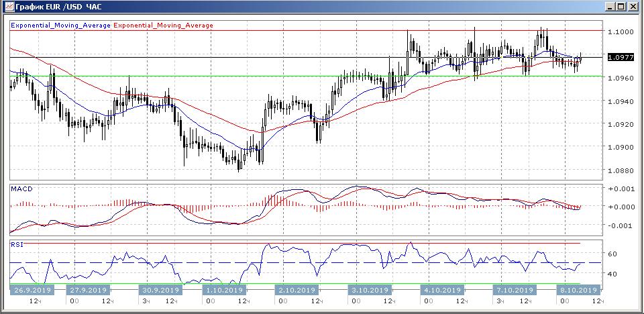Click the 27.9.2019 date marker

click(x=88, y=291)
